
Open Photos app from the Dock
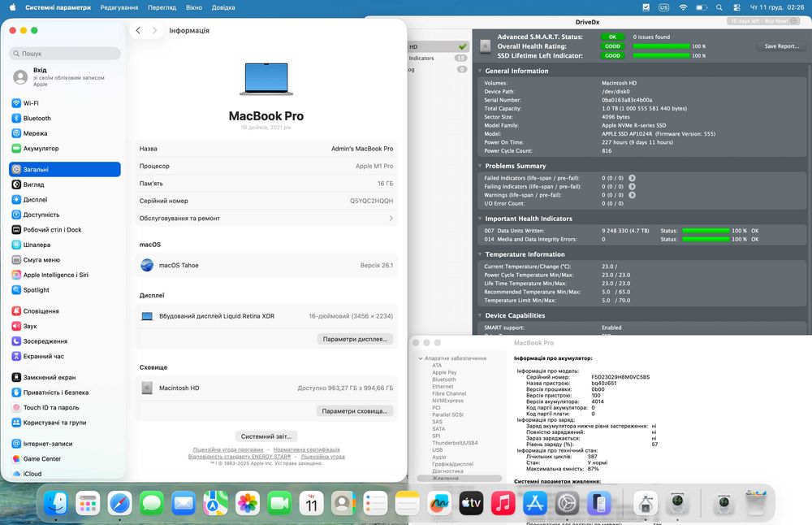coord(248,503)
